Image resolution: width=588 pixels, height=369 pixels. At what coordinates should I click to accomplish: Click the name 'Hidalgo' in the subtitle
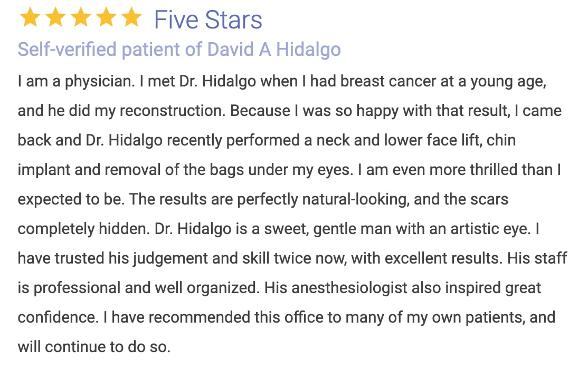[308, 50]
